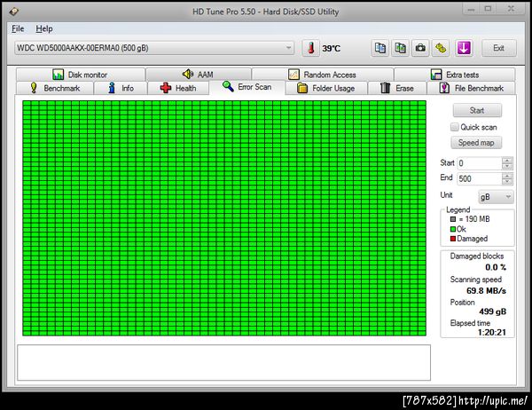Open the Help menu
This screenshot has width=532, height=410.
point(44,29)
